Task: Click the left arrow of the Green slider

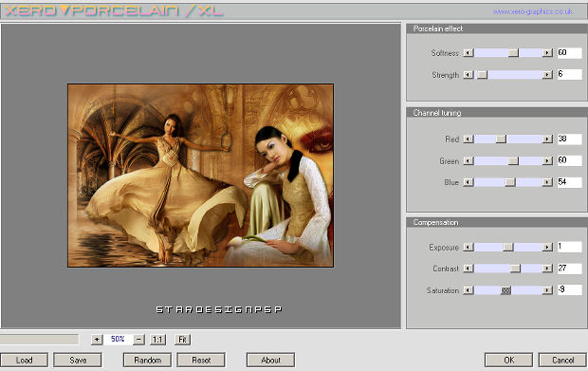Action: point(468,161)
